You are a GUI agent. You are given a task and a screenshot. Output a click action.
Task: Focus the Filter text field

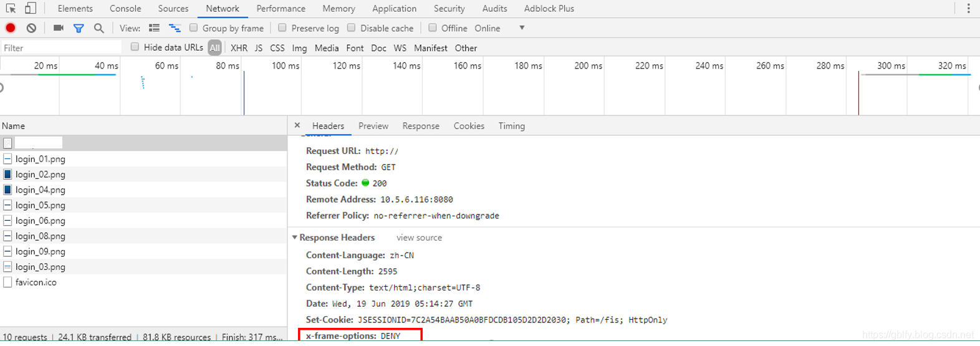pos(61,47)
